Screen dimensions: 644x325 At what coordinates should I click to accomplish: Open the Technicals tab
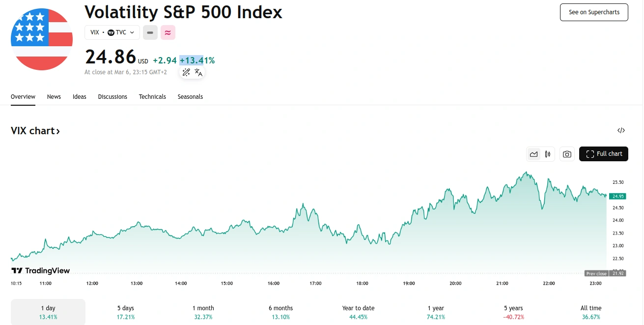click(x=152, y=97)
